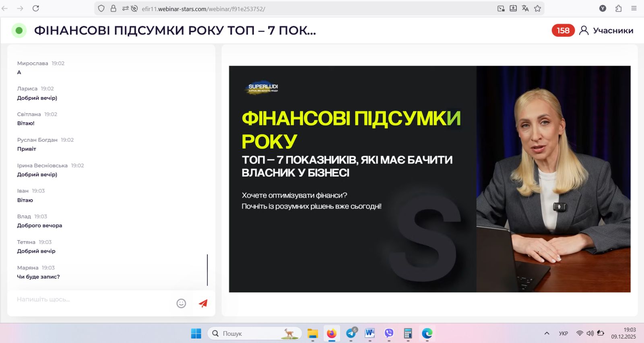Open the tracking protection shield icon

point(101,8)
